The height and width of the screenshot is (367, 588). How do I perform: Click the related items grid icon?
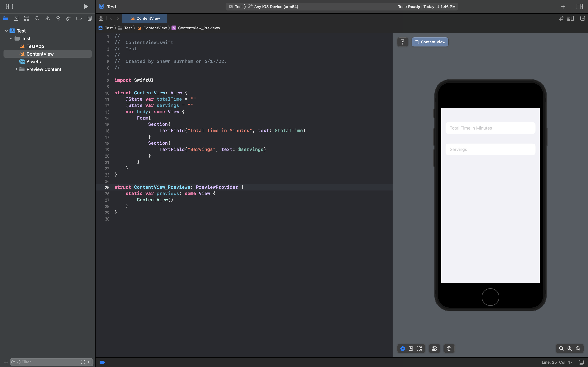pos(101,19)
